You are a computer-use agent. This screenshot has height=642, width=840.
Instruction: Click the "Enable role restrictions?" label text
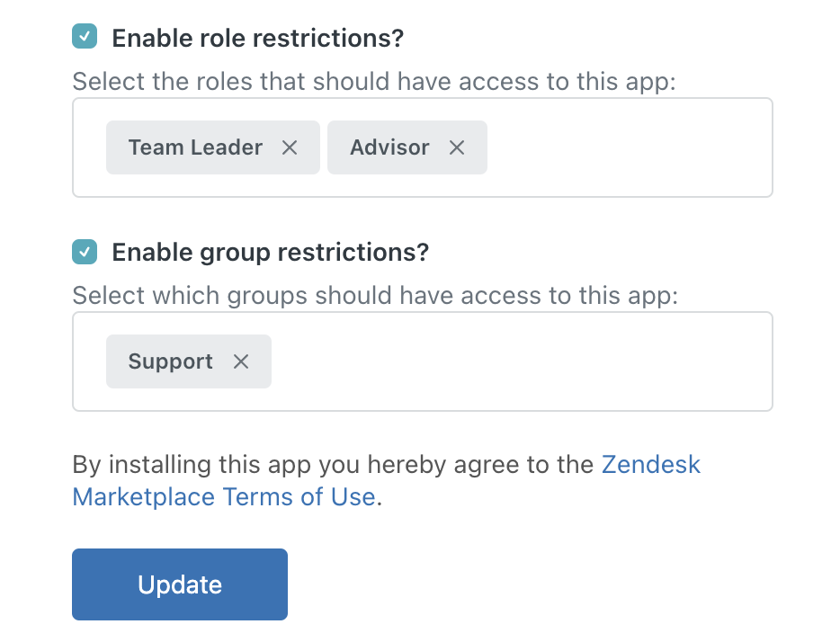coord(257,39)
